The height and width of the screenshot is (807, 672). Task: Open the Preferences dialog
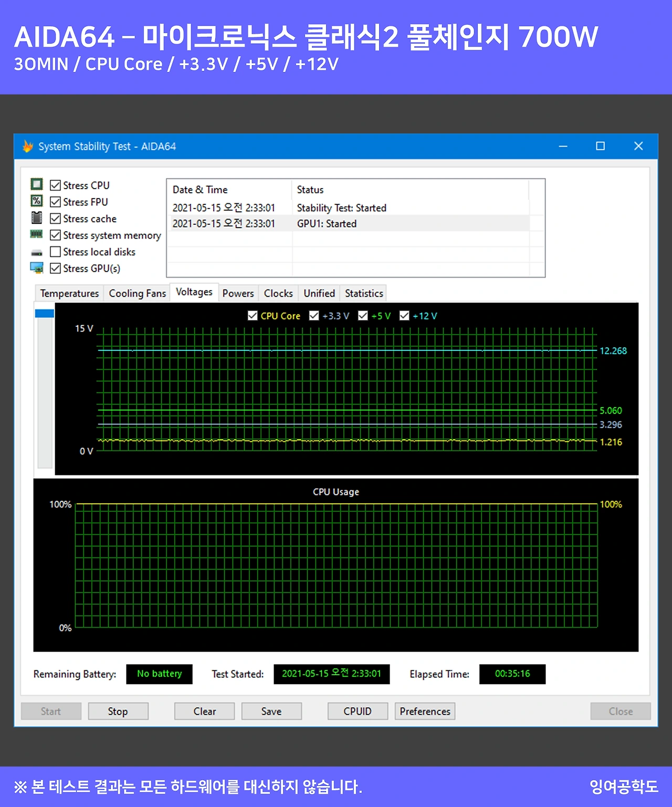(x=425, y=711)
